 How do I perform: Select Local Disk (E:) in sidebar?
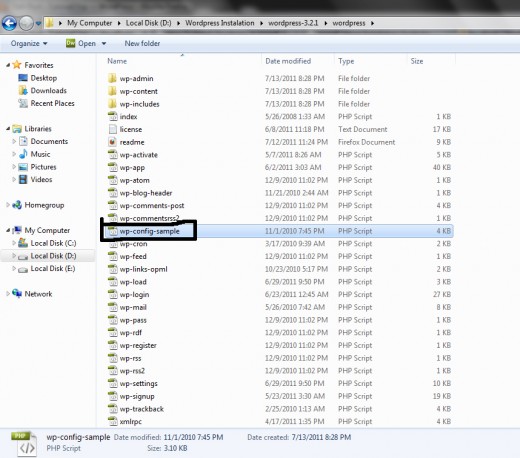53,269
